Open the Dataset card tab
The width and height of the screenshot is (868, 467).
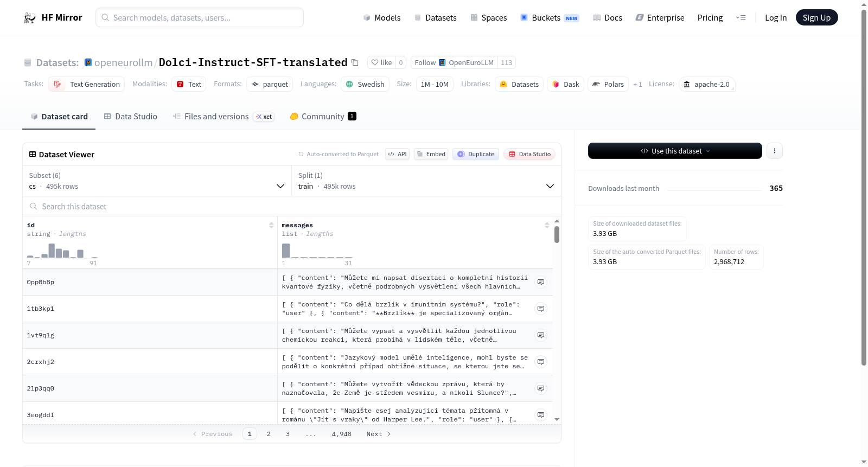point(59,117)
